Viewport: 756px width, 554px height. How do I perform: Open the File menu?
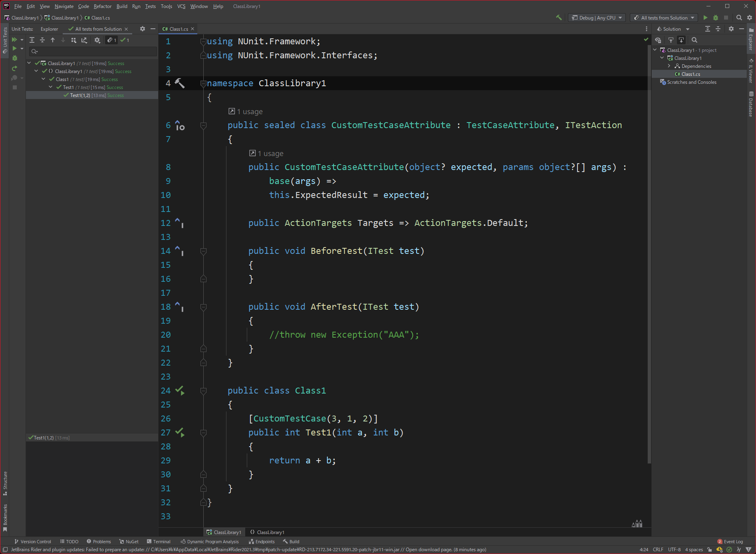(x=18, y=6)
